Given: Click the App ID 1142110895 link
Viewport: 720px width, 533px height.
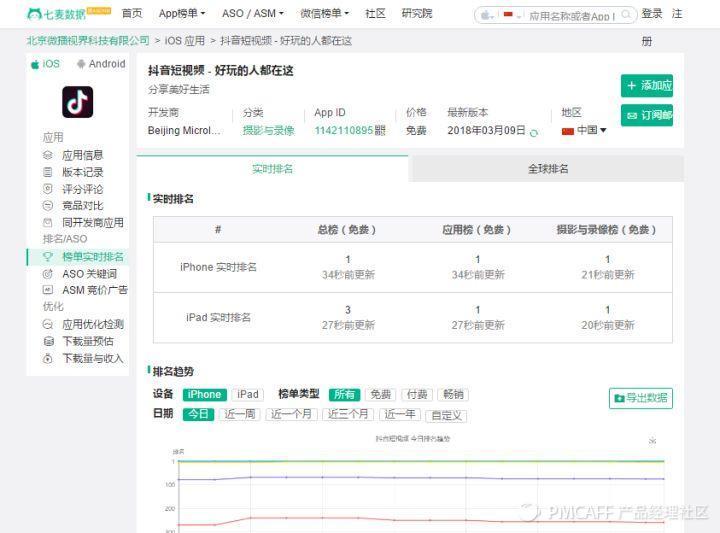Looking at the screenshot, I should tap(344, 130).
